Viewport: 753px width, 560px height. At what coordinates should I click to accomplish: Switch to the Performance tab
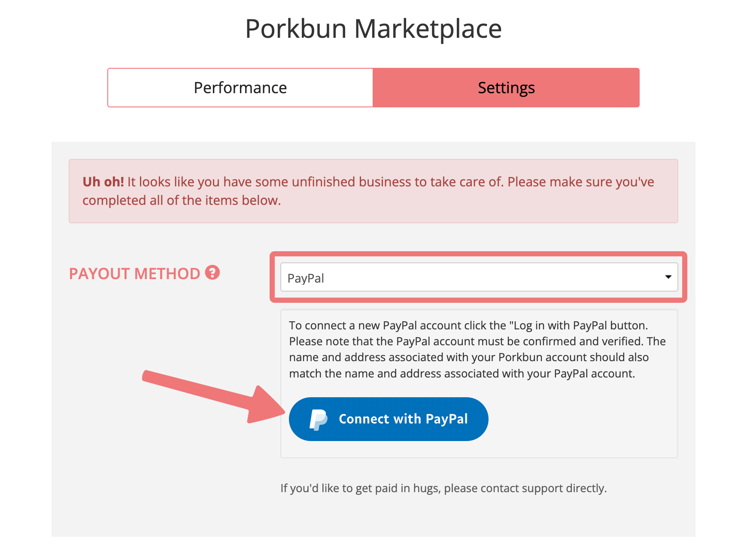tap(240, 88)
